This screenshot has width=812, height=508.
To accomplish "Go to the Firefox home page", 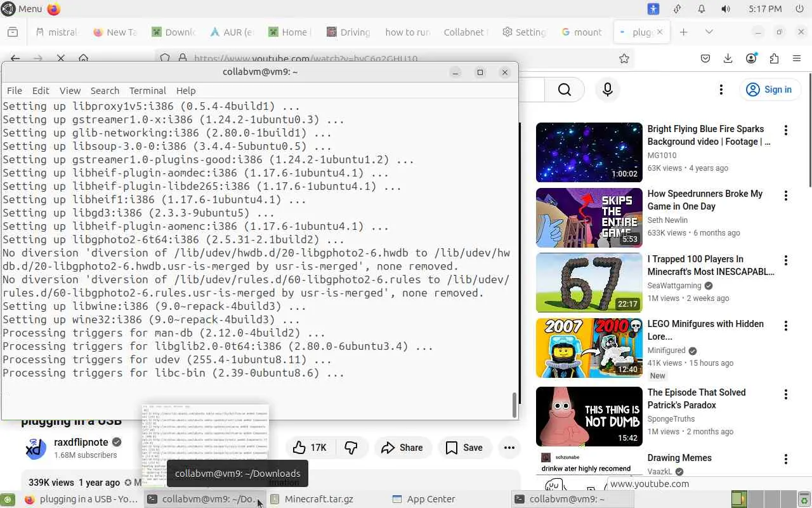I will (83, 58).
